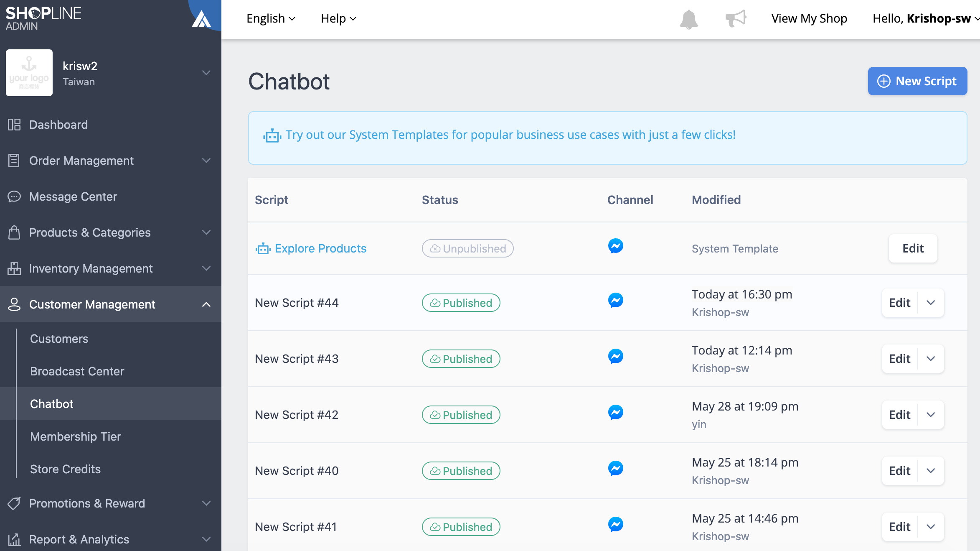Click the robot icon in templates banner

(272, 135)
